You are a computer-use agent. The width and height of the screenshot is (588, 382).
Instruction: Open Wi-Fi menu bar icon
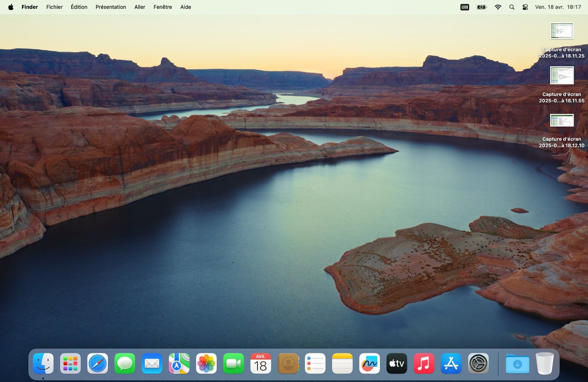498,7
